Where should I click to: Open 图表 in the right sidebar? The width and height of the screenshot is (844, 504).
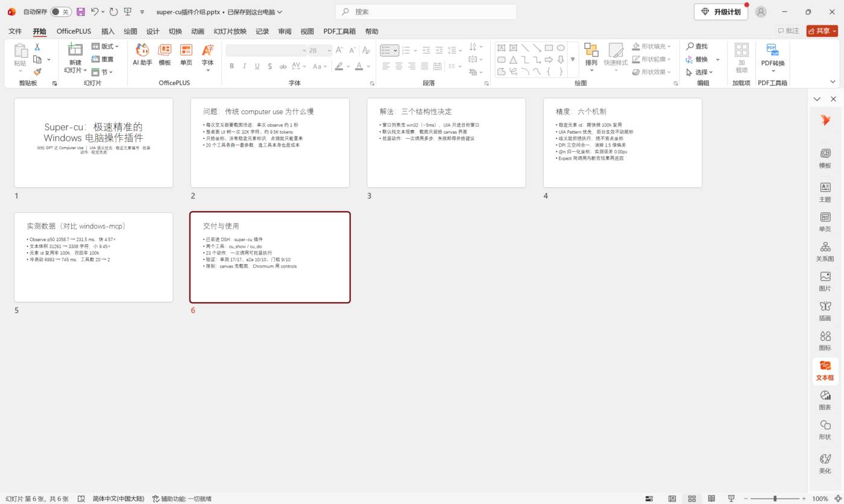(x=825, y=400)
